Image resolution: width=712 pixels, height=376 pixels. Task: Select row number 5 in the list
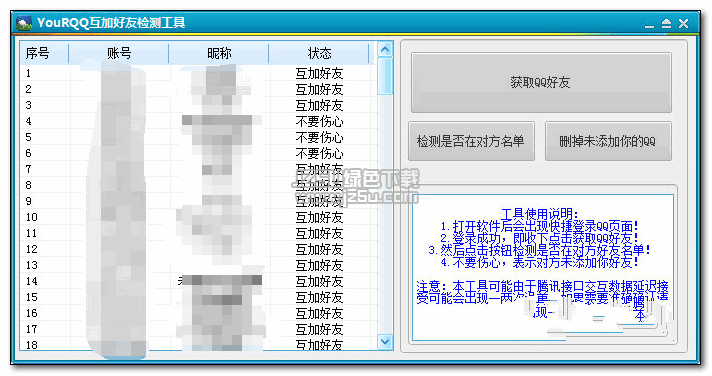[x=198, y=137]
